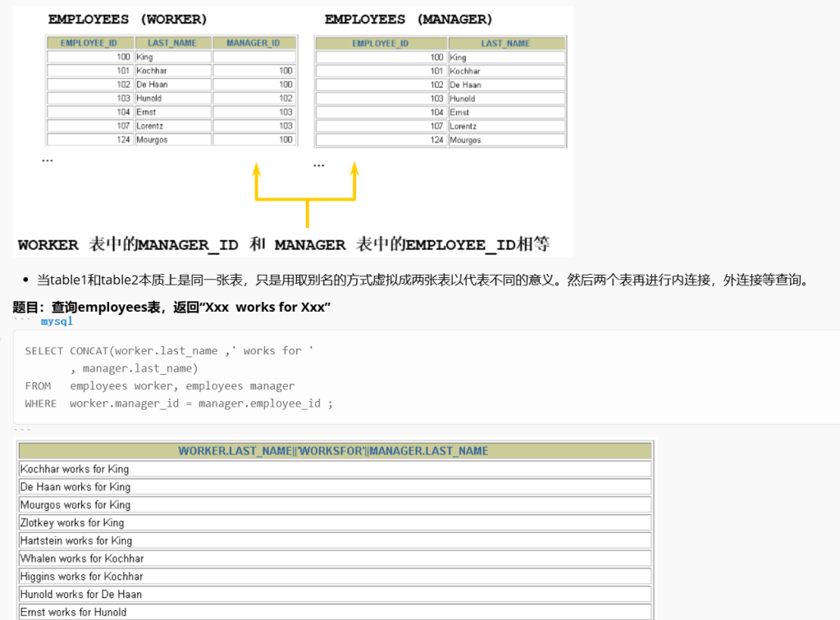Click "Mourgos" in the MANAGER table
Viewport: 840px width, 620px height.
coord(466,140)
